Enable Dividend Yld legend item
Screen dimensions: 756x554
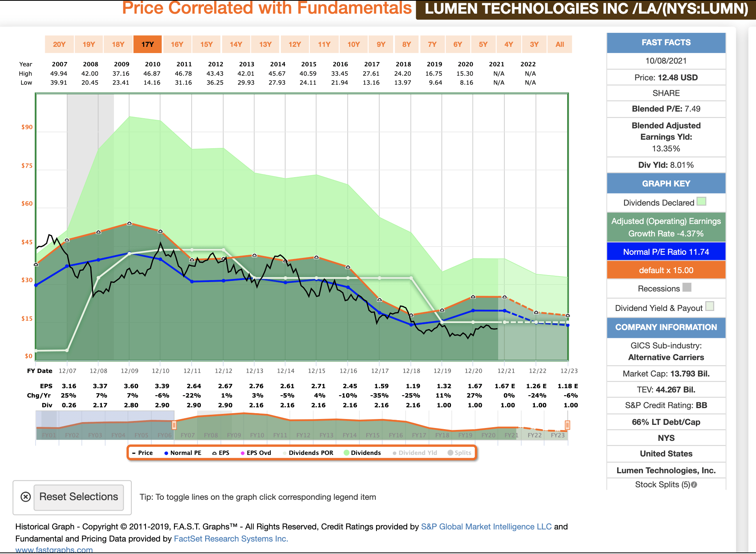coord(415,453)
